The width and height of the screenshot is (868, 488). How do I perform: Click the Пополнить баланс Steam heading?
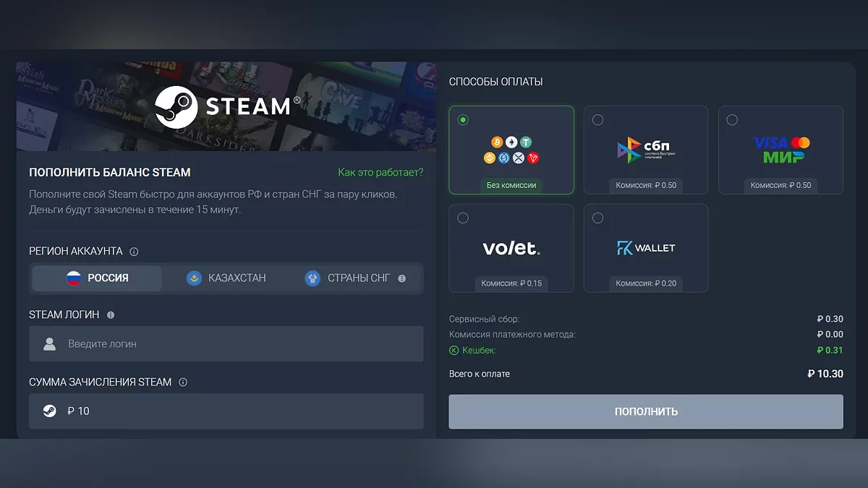110,173
